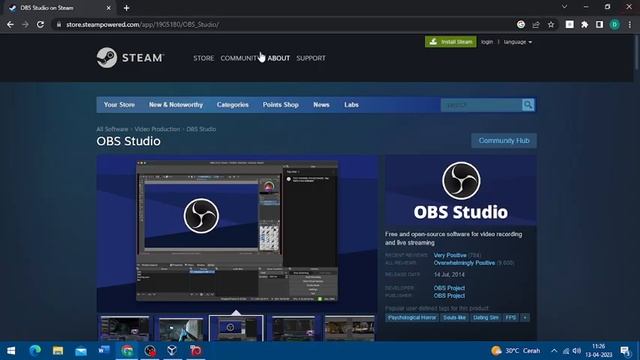This screenshot has width=640, height=360.
Task: Reload the page with the refresh icon
Action: 40,24
